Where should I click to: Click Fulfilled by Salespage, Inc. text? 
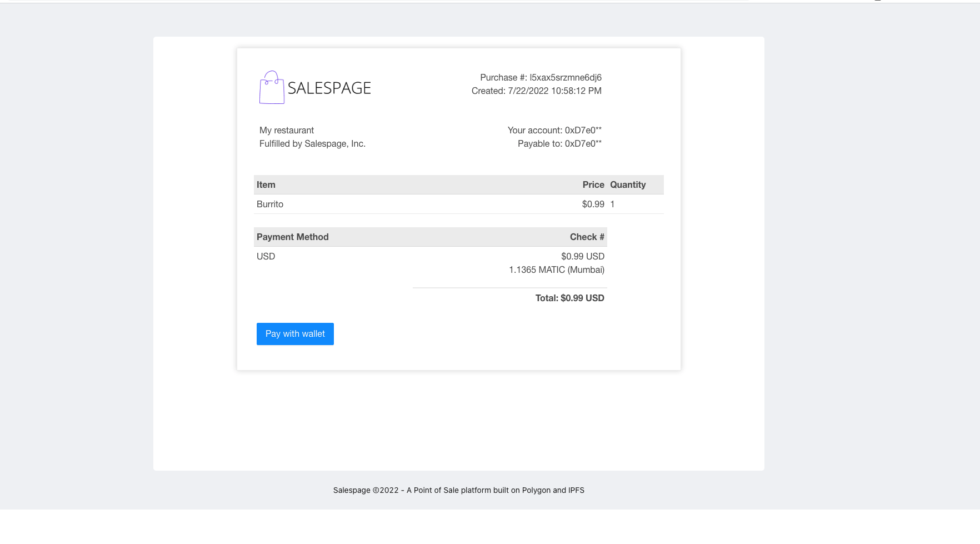click(x=312, y=143)
